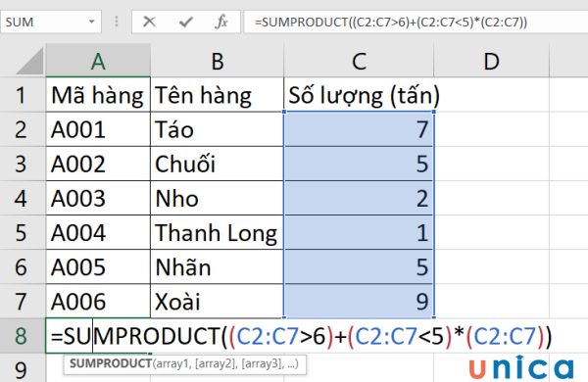This screenshot has width=588, height=382.
Task: Click SUMPRODUCT function name in tooltip
Action: [110, 363]
